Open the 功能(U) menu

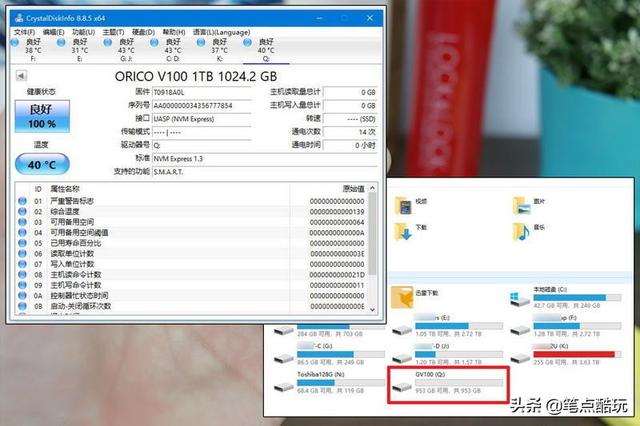click(x=83, y=32)
